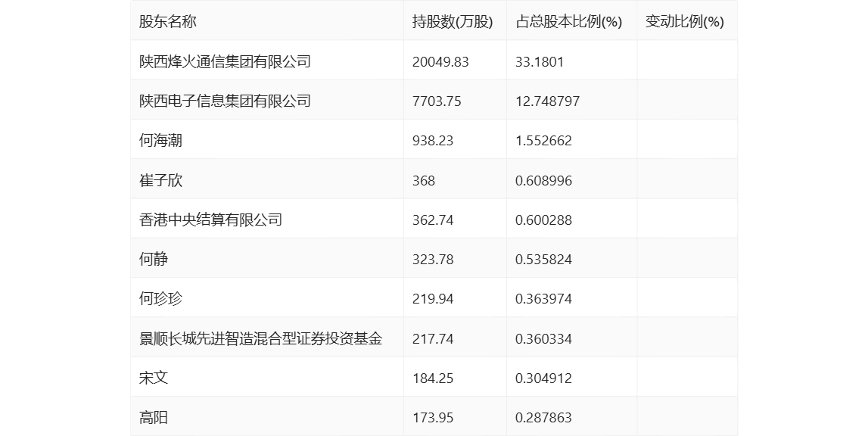The height and width of the screenshot is (436, 868).
Task: Click the holding value 20049.83
Action: pyautogui.click(x=440, y=61)
